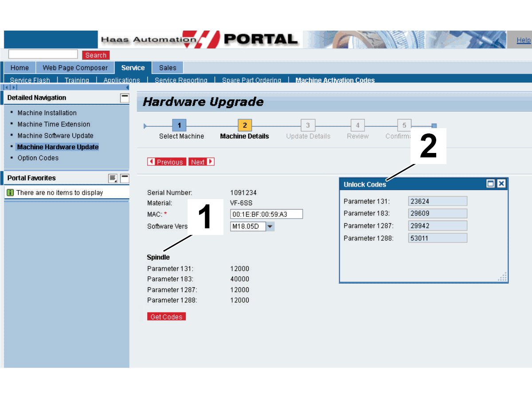
Task: Select step 2 Machine Details
Action: (245, 125)
